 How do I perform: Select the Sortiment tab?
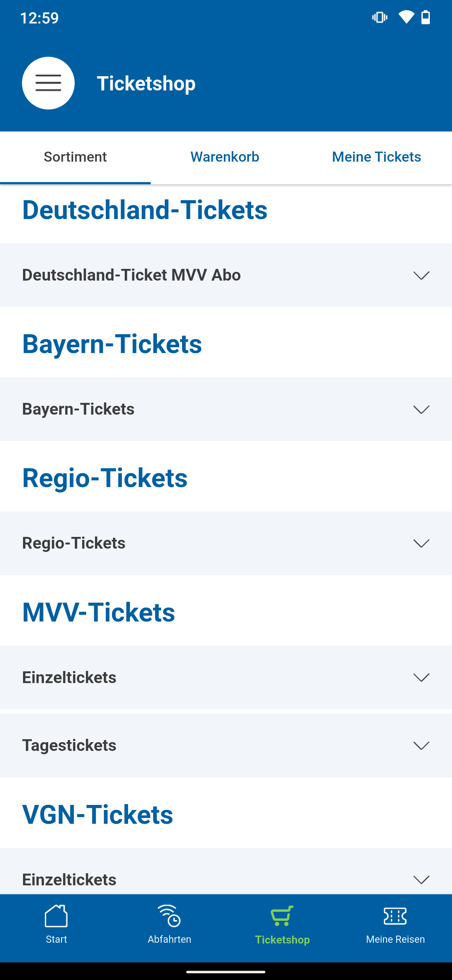(x=75, y=157)
